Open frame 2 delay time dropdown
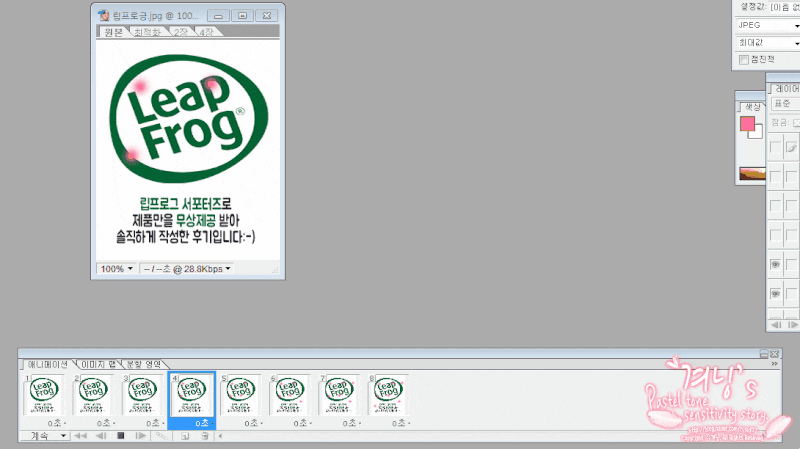This screenshot has width=800, height=449. click(x=106, y=423)
